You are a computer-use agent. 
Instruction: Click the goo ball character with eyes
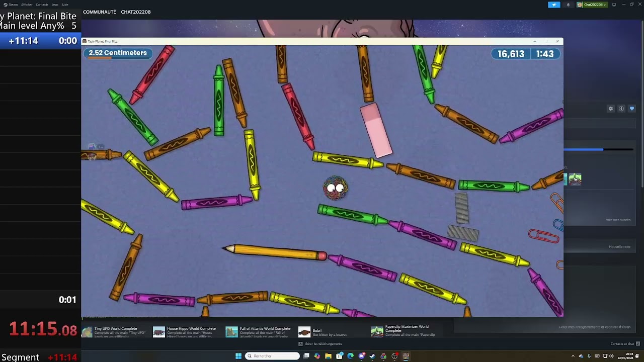pos(335,189)
